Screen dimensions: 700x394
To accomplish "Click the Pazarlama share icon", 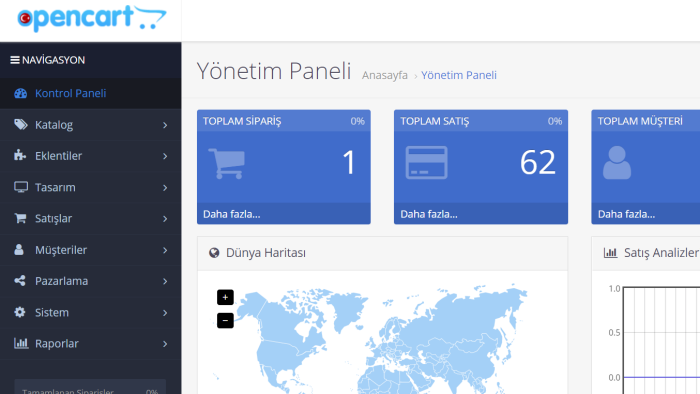I will [20, 281].
